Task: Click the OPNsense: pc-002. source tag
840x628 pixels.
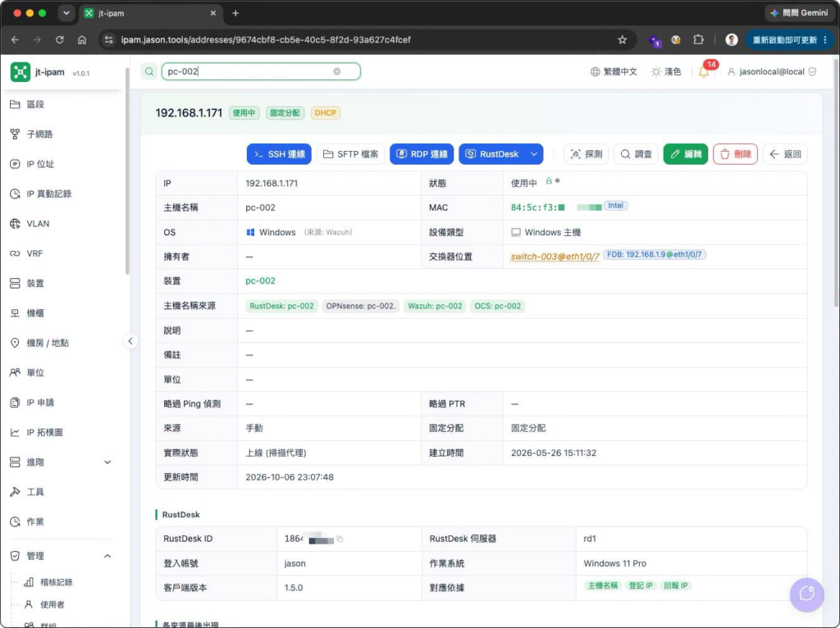Action: [361, 306]
